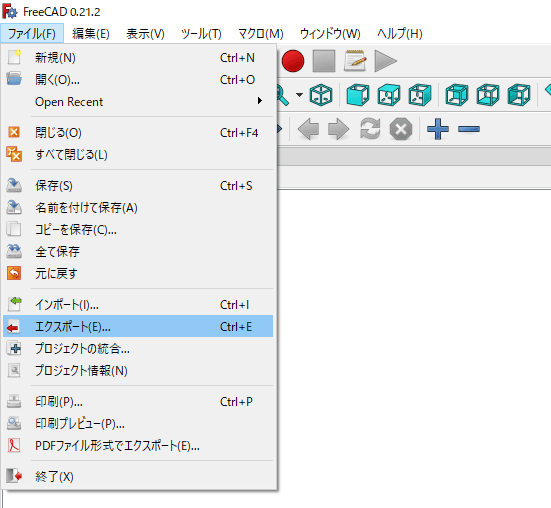Choose エクスポート(E)... from the File menu

coord(138,326)
